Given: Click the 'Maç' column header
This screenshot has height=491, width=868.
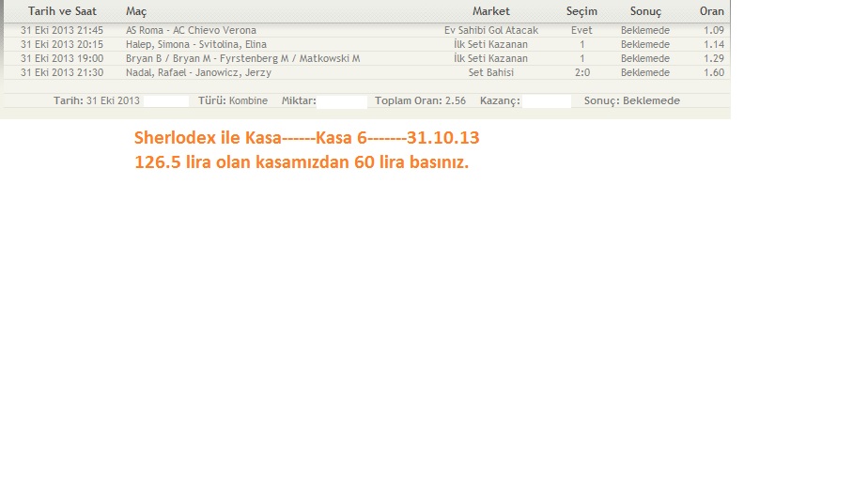Looking at the screenshot, I should 136,11.
